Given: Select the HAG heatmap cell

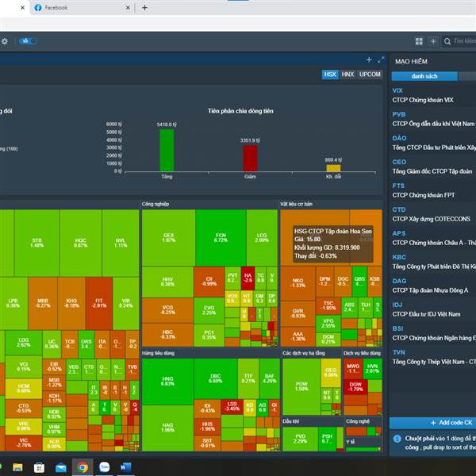Looking at the screenshot, I should pos(167,428).
